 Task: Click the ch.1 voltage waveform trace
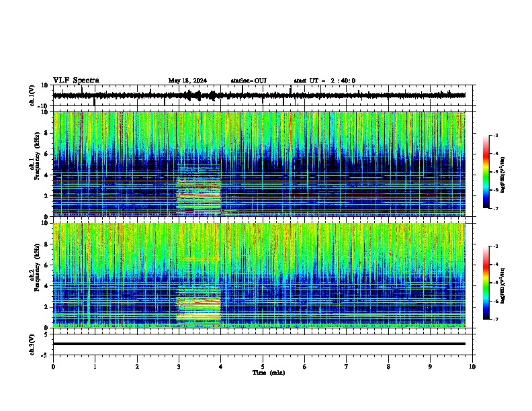tap(259, 95)
